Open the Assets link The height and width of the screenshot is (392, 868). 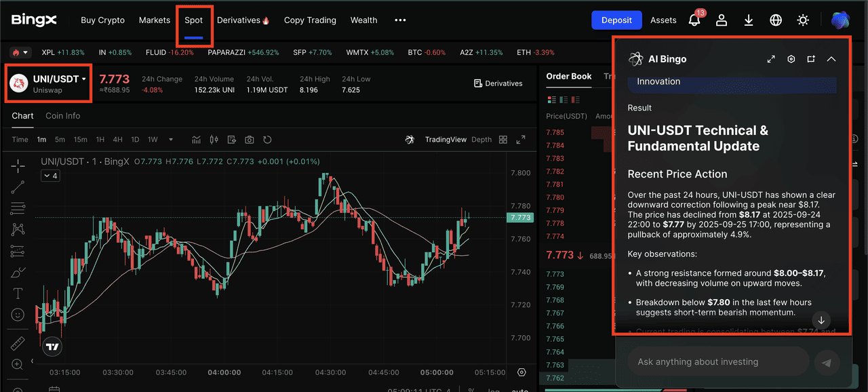coord(663,20)
